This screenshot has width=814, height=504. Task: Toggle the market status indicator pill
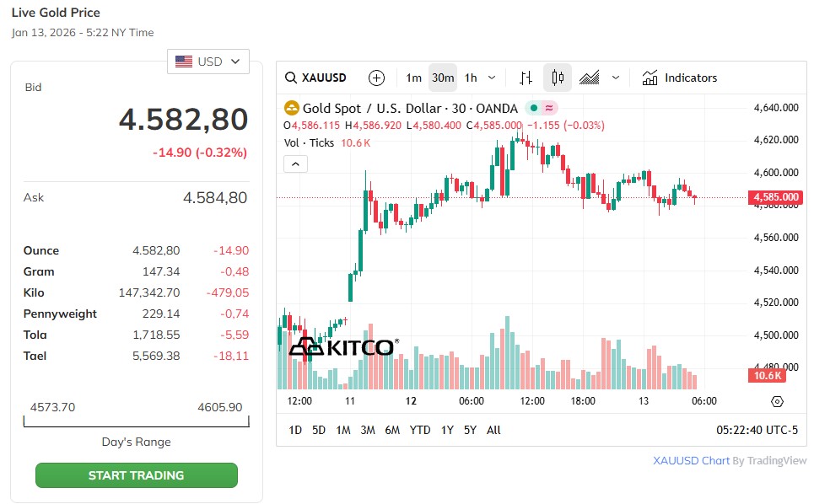542,108
